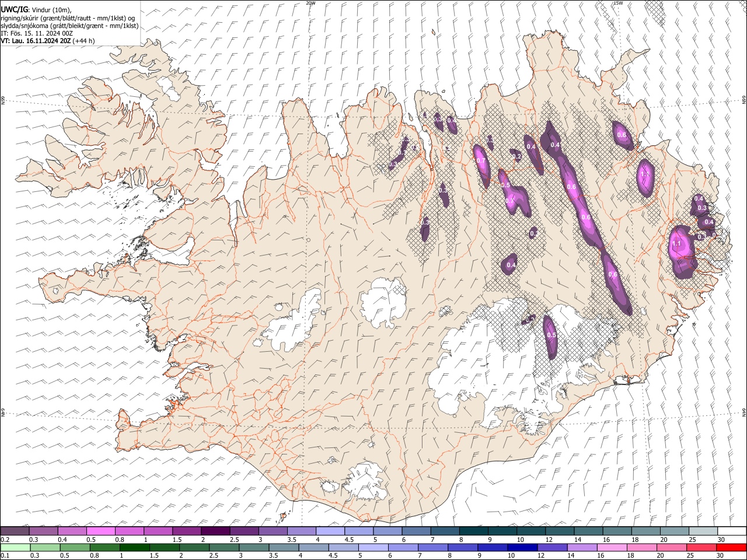Click the 'slydda/snjókoma (grátt/bleikt/grænt - mm/1klst)' line
The image size is (747, 560).
pos(69,26)
